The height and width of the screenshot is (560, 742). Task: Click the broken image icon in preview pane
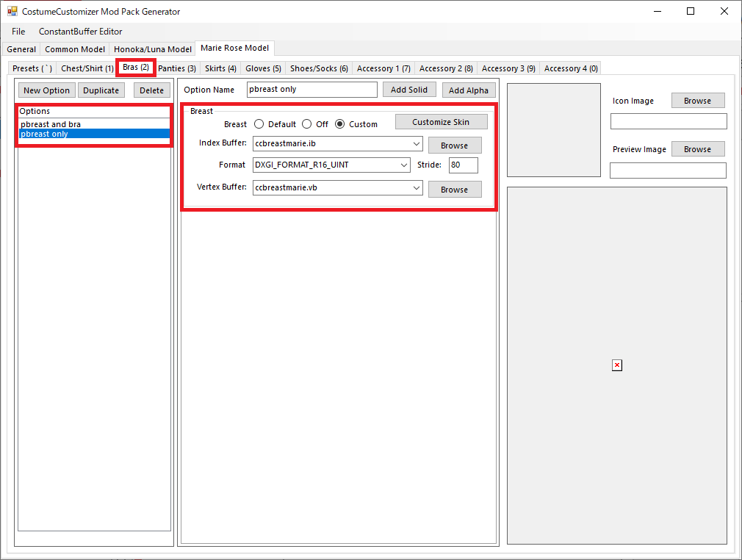(x=616, y=365)
